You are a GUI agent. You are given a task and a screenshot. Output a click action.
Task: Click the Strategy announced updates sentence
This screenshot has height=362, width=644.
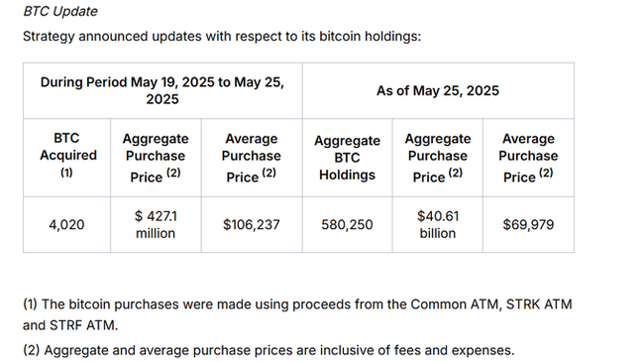(x=222, y=36)
